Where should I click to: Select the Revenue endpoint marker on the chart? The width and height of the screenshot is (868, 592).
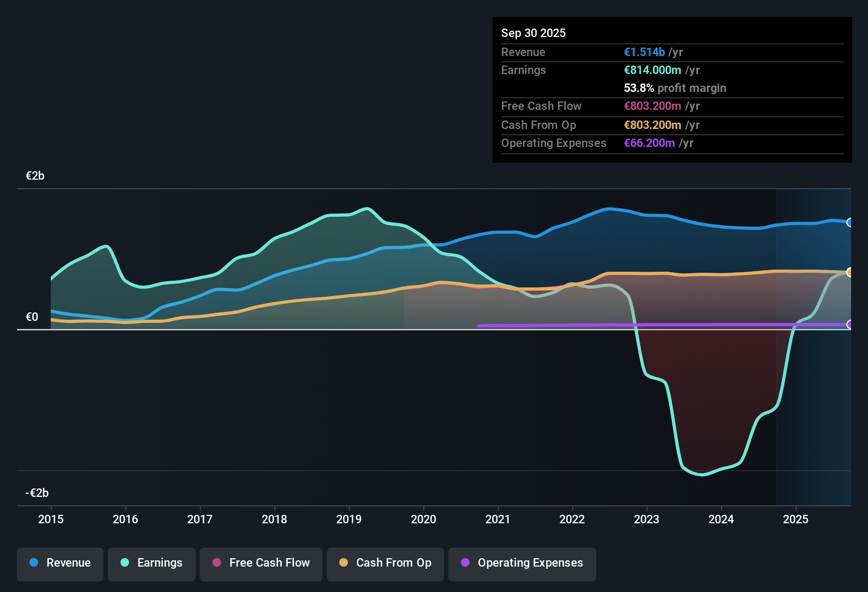849,222
